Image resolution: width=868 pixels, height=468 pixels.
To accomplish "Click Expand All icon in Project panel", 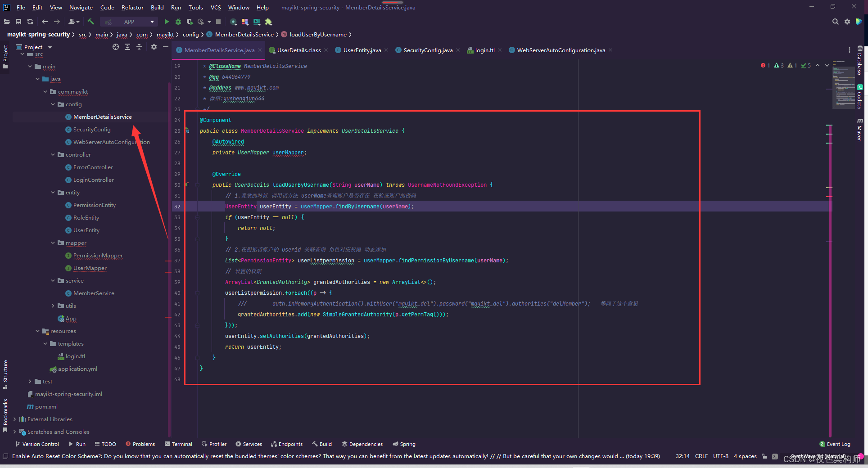I will [x=127, y=47].
